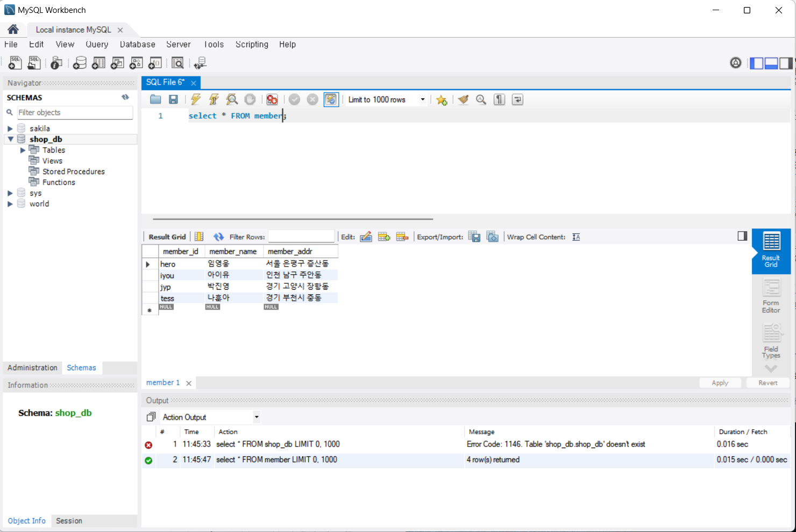Expand the Tables node

(23, 150)
